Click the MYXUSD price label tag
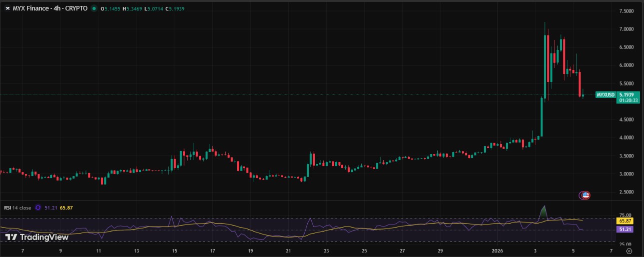This screenshot has width=644, height=257. [605, 94]
